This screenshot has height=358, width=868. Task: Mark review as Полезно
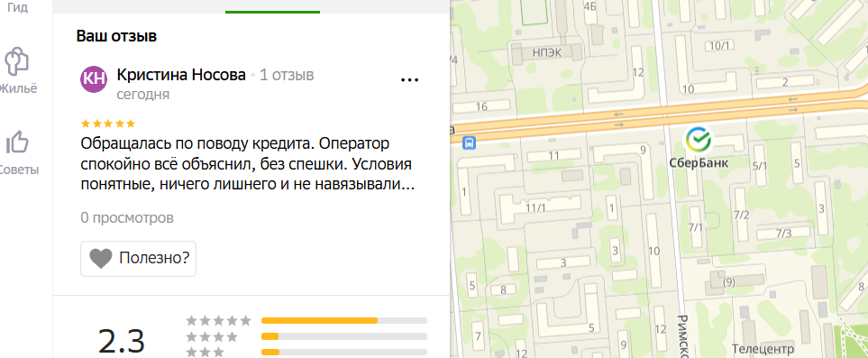pos(139,258)
